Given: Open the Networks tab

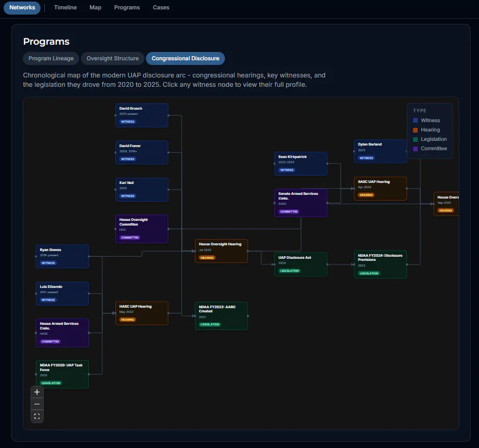Looking at the screenshot, I should point(22,7).
